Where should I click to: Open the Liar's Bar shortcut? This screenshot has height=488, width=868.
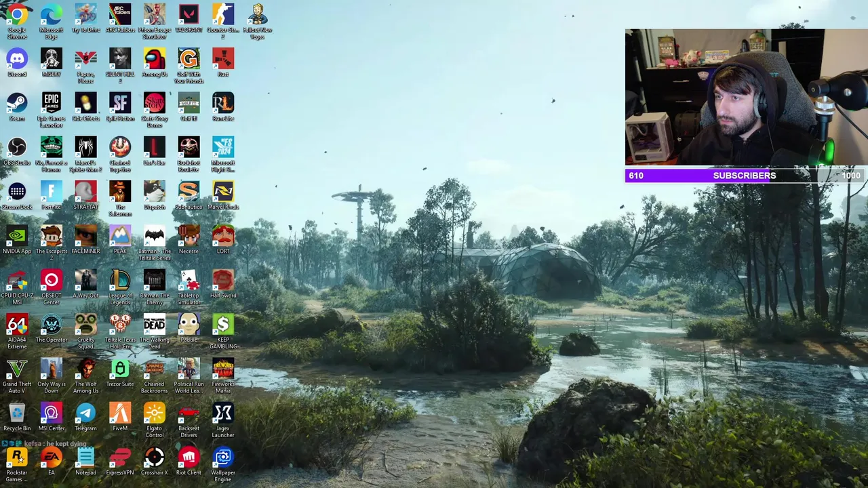154,150
